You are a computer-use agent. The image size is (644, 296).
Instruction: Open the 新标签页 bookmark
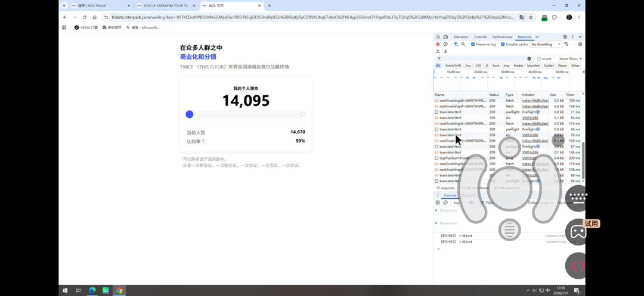(112, 27)
